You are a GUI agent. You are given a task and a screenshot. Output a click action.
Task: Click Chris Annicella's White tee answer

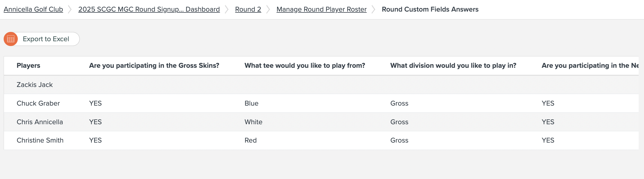[x=253, y=122]
